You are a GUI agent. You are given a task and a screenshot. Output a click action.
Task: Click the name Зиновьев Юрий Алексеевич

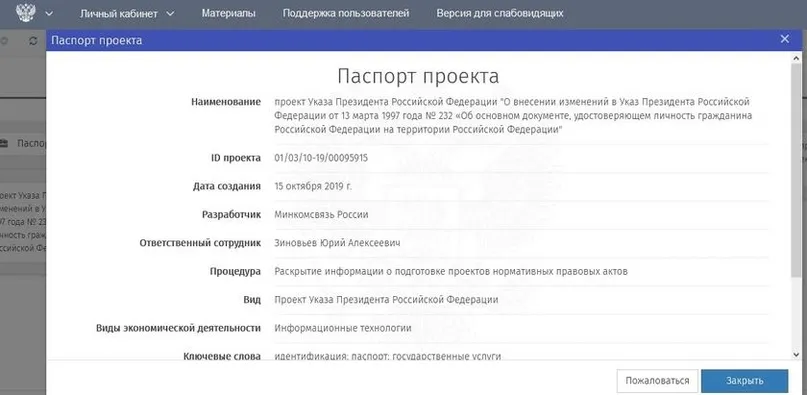tap(337, 243)
